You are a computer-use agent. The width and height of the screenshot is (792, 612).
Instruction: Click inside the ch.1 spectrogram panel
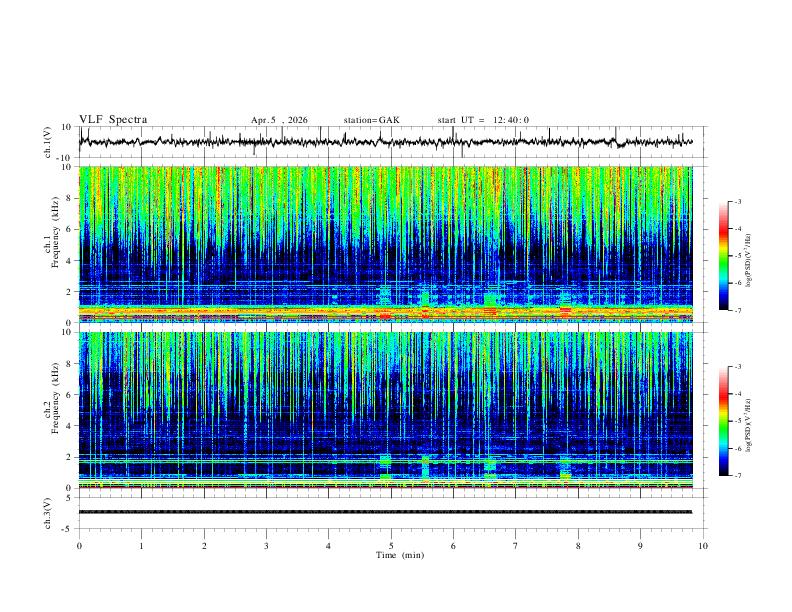385,244
